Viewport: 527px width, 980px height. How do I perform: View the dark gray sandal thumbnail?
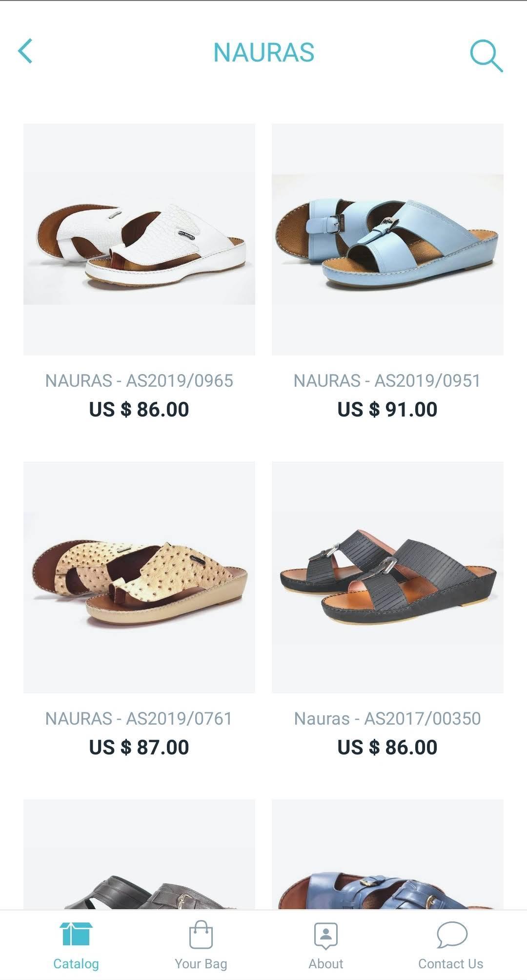[139, 854]
